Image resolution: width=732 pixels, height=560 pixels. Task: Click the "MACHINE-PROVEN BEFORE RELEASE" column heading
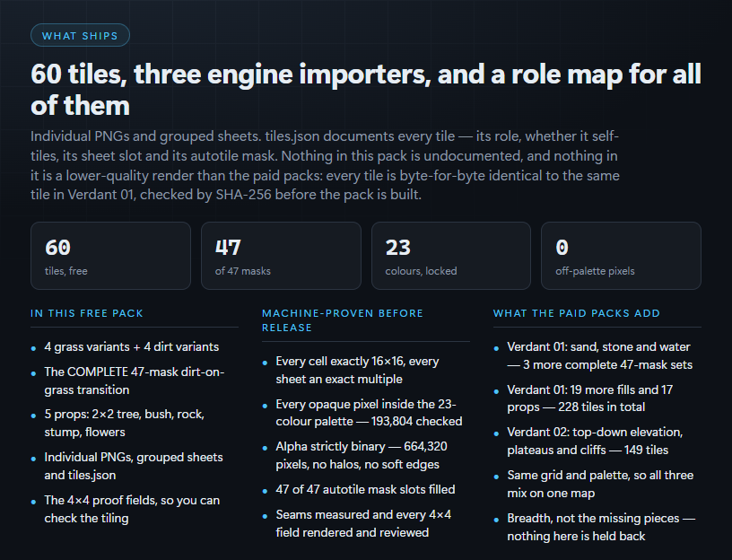tap(343, 320)
